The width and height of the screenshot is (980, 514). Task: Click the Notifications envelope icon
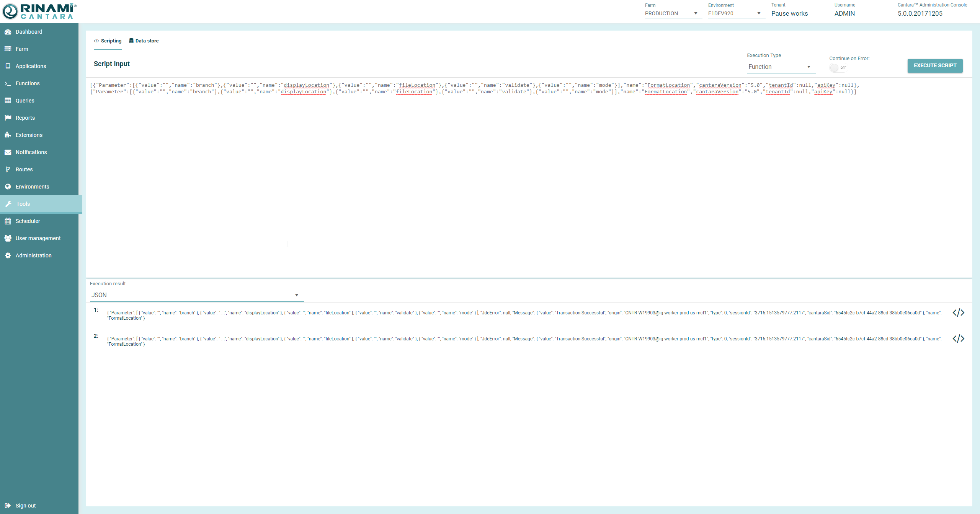coord(8,152)
